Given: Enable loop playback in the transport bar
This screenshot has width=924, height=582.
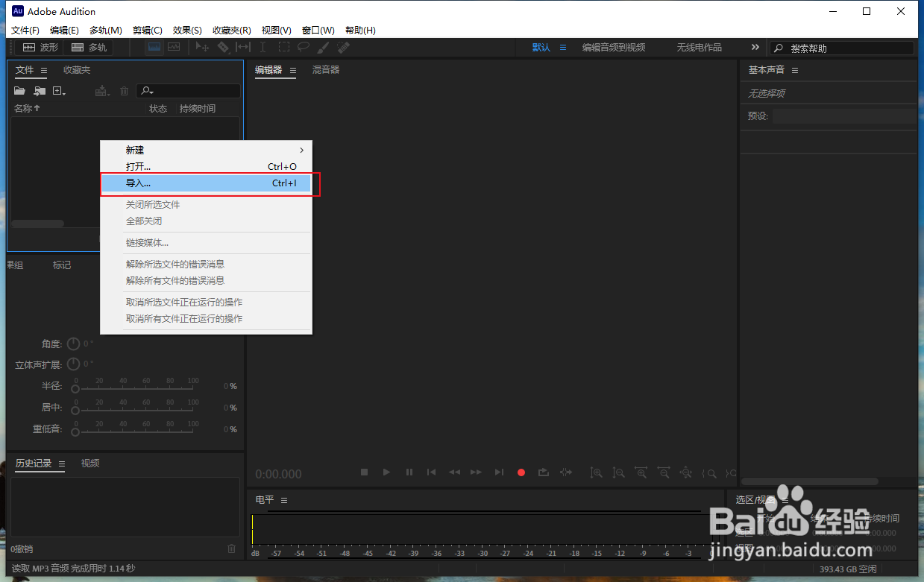Looking at the screenshot, I should [543, 472].
